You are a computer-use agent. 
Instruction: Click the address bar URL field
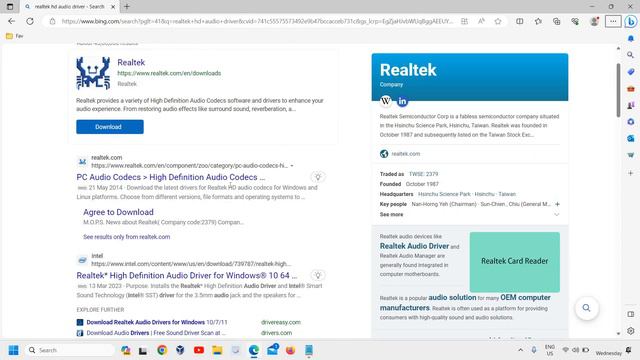257,21
